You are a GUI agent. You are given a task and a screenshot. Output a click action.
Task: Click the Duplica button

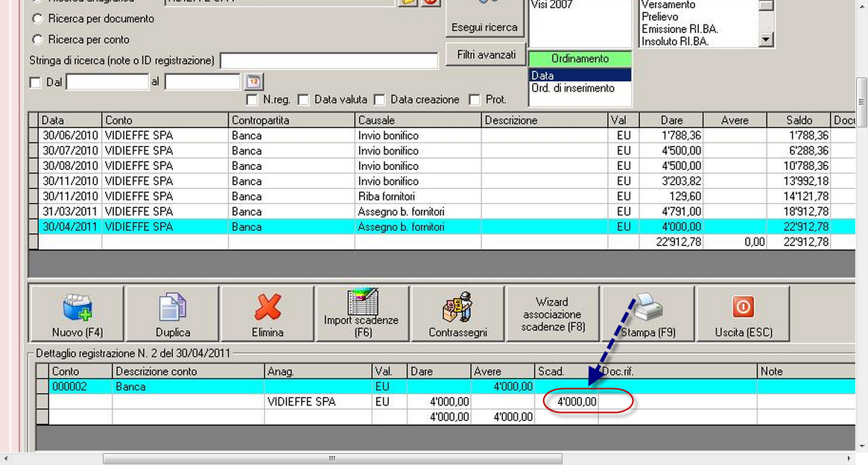tap(172, 313)
